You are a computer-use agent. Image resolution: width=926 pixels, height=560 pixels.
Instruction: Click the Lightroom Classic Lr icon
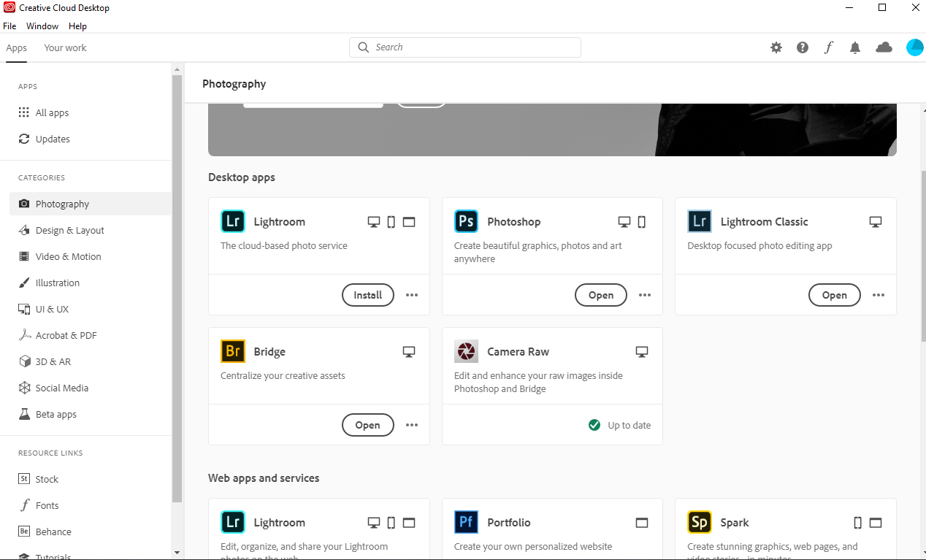coord(699,220)
